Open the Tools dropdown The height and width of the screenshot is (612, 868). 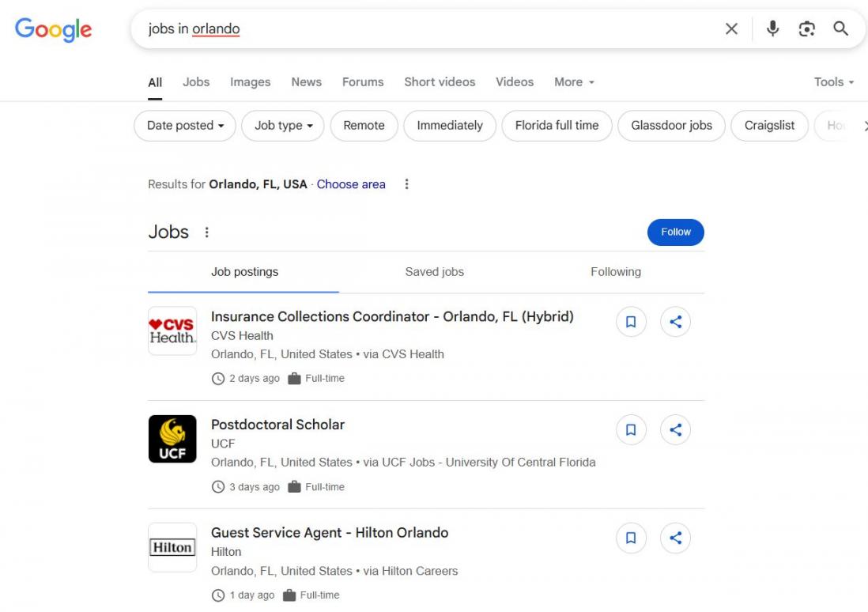(x=834, y=82)
